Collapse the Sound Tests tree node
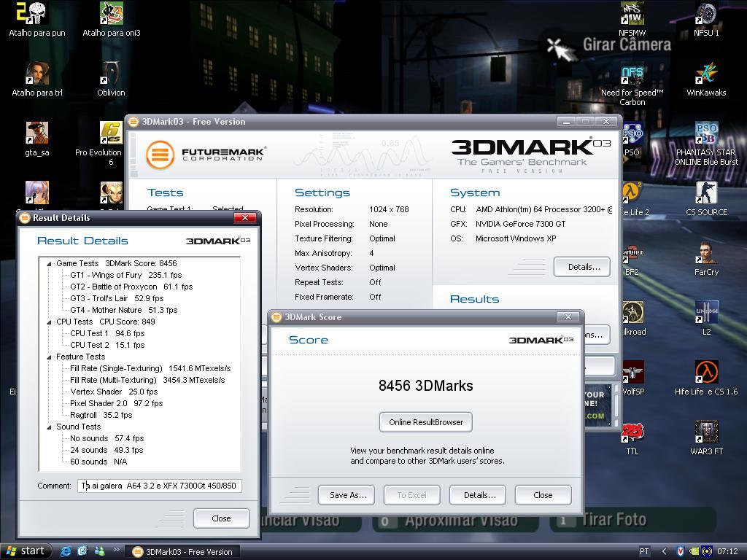The width and height of the screenshot is (747, 560). coord(49,427)
